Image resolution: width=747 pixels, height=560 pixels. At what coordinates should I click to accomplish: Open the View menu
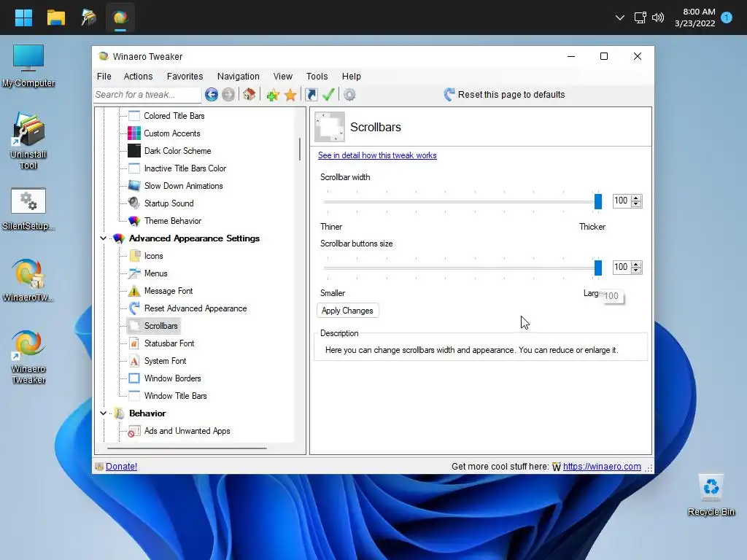[x=282, y=76]
